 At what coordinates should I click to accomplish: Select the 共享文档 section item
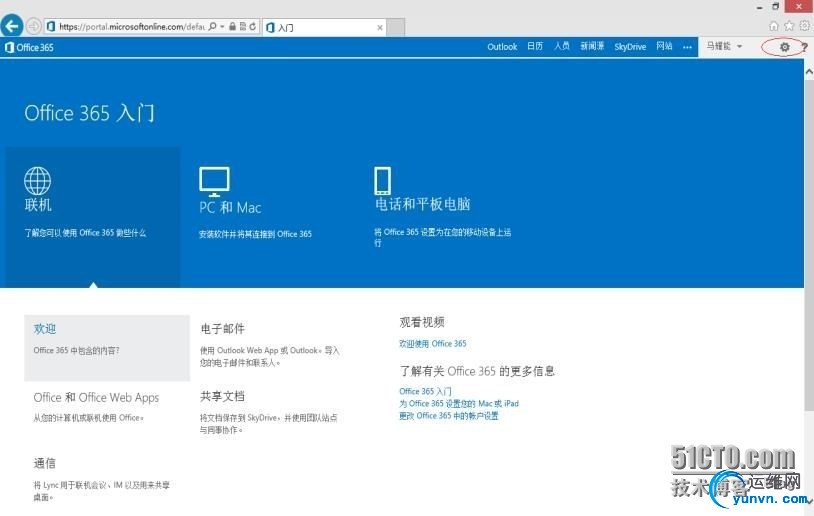tap(271, 413)
